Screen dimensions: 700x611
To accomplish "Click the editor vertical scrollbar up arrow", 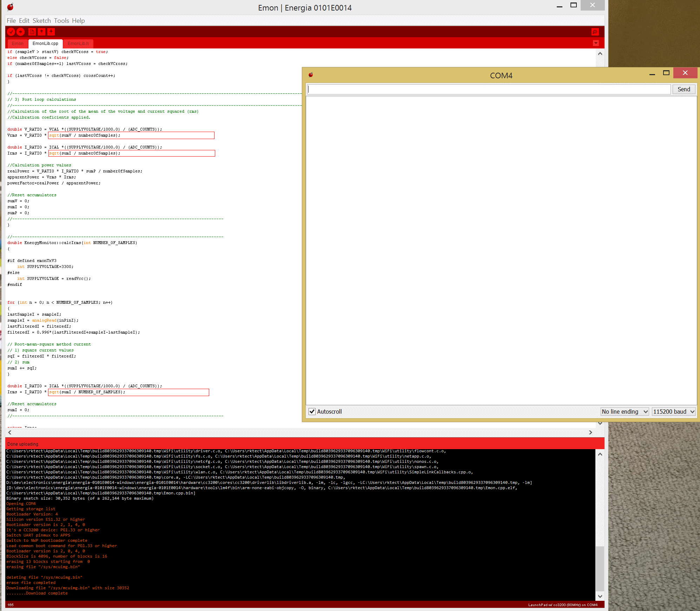I will [x=600, y=54].
